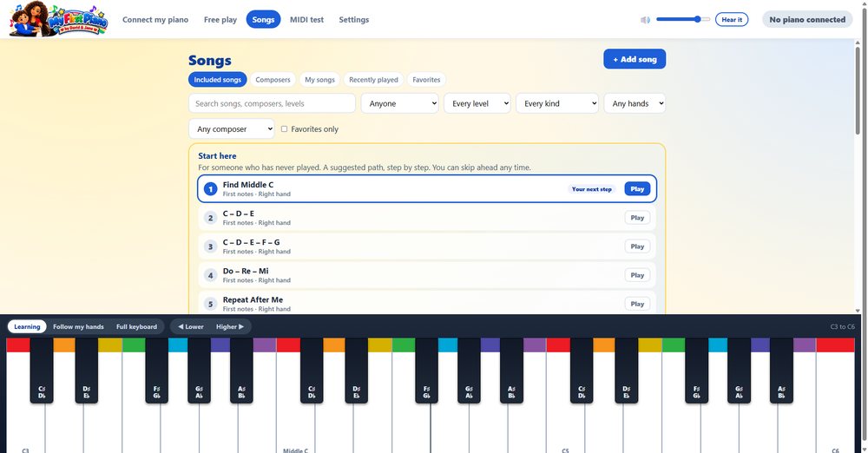Show the Favorites tab
Image resolution: width=868 pixels, height=453 pixels.
tap(426, 80)
